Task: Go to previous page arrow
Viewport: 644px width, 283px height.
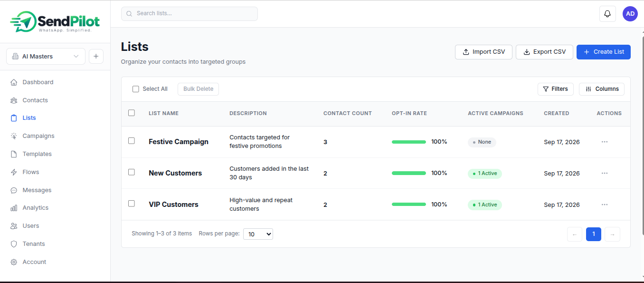Action: [x=575, y=234]
